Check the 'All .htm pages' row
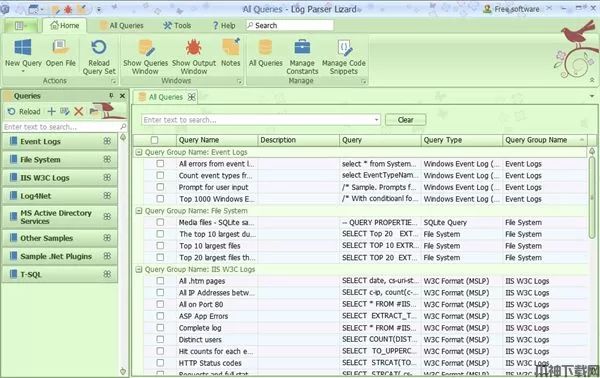This screenshot has width=600, height=378. (160, 281)
